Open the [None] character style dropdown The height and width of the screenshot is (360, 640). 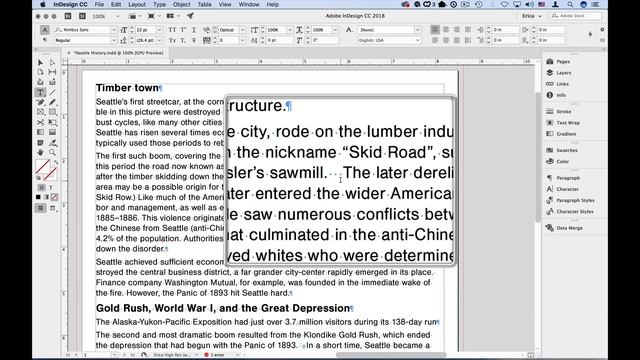tap(417, 30)
